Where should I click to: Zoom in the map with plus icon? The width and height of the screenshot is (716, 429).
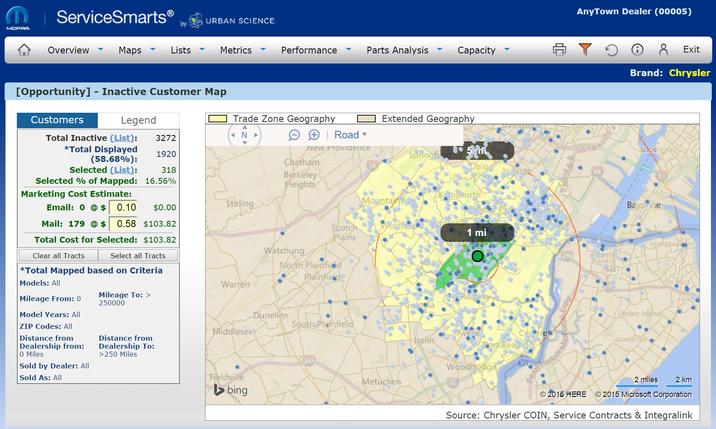314,135
